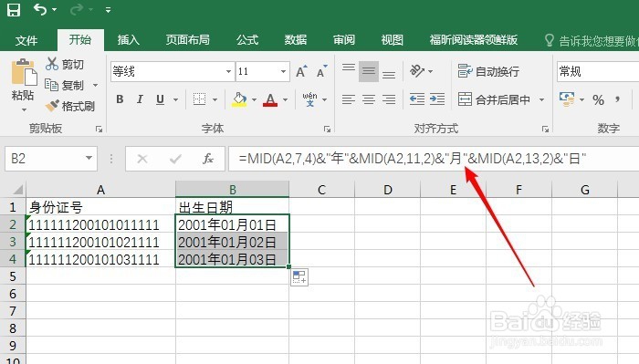This screenshot has width=639, height=364.
Task: Click the Auto Fill Options icon
Action: (299, 277)
